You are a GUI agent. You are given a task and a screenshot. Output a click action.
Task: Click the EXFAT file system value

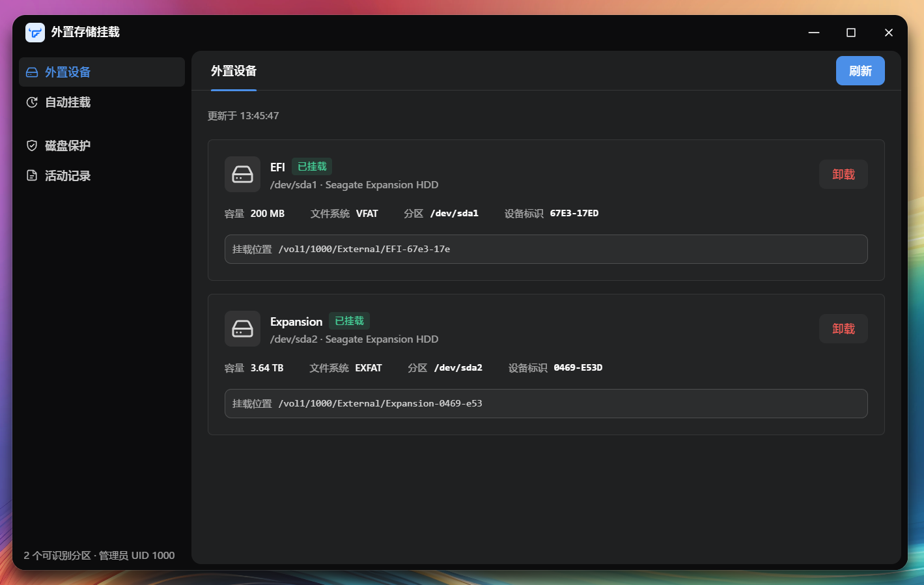[x=369, y=368]
